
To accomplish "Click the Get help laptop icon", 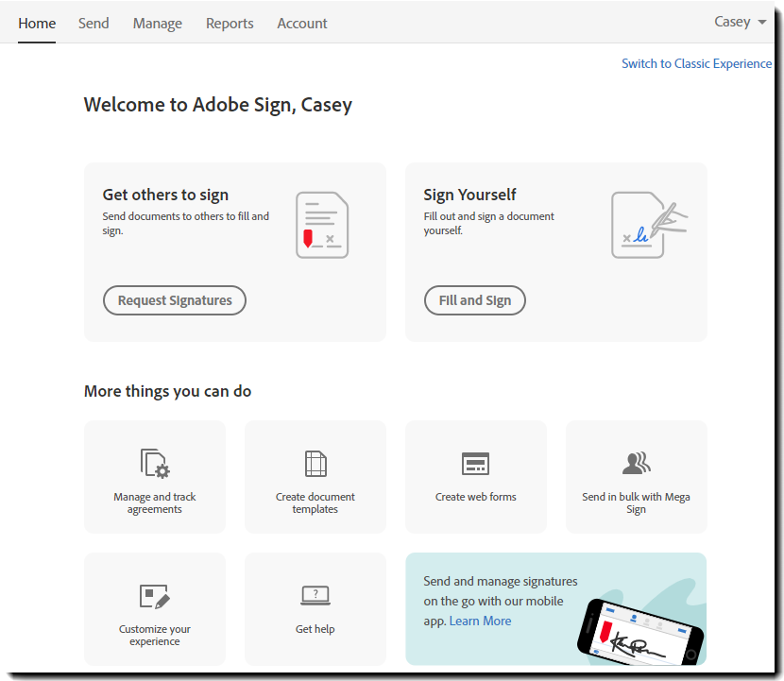I will [x=315, y=595].
